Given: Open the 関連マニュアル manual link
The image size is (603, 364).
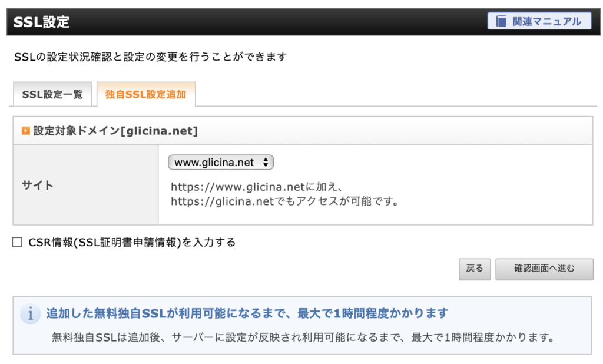Looking at the screenshot, I should click(x=539, y=21).
